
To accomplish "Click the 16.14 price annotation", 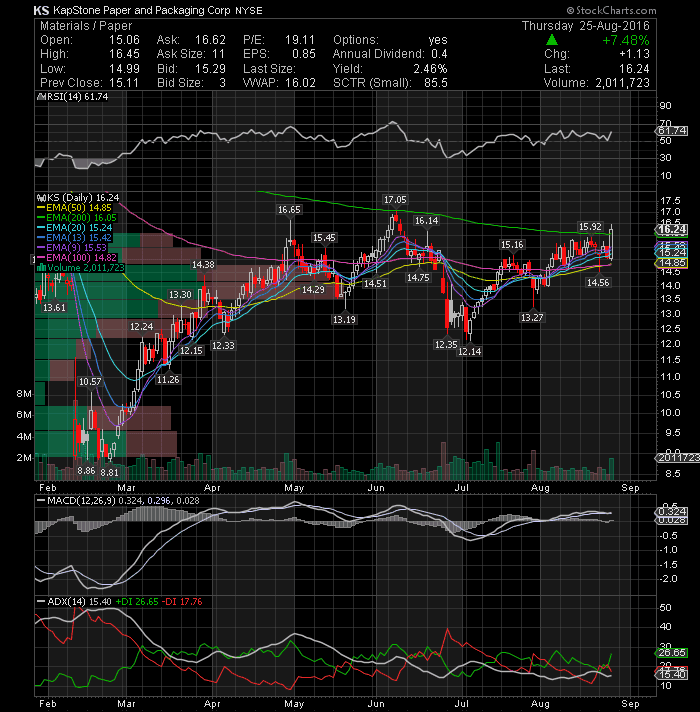I will tap(427, 221).
